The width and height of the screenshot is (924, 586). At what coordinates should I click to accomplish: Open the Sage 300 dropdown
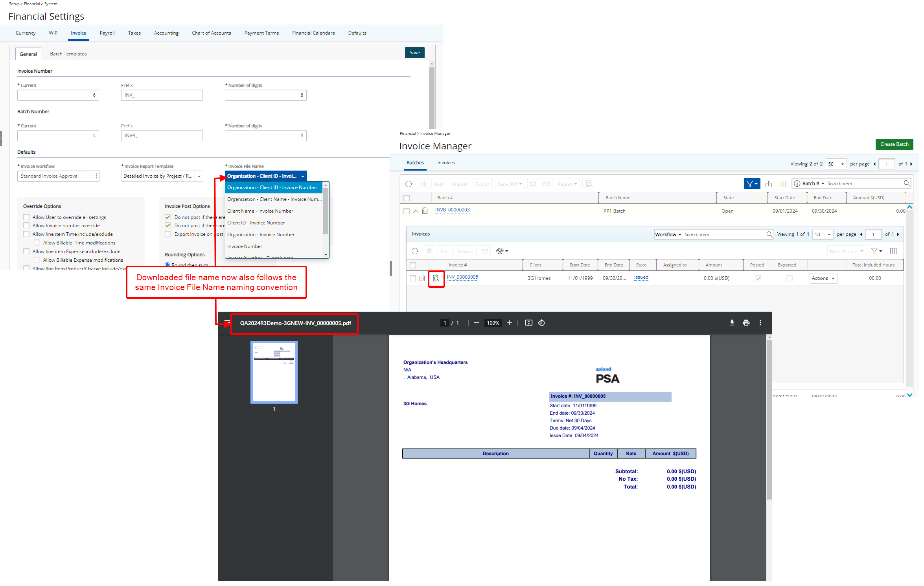[x=510, y=184]
